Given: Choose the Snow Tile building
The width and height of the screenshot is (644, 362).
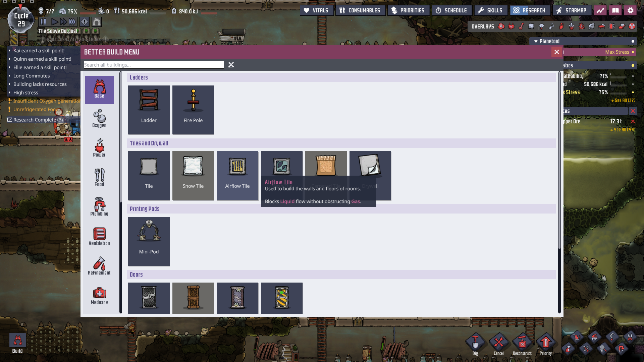Looking at the screenshot, I should pyautogui.click(x=193, y=176).
